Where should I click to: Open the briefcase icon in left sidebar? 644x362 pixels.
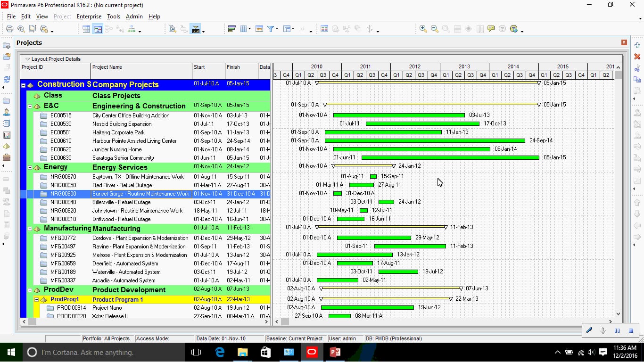[x=7, y=157]
